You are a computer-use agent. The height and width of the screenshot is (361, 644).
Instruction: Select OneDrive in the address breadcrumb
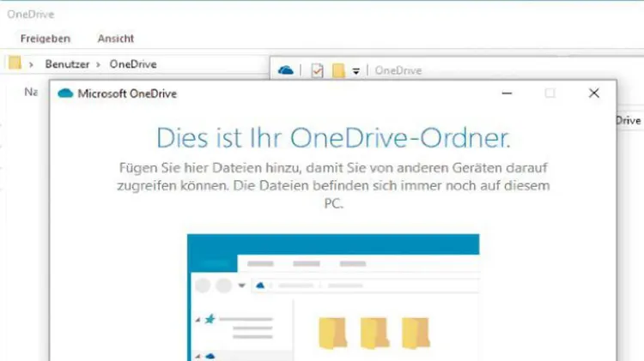(x=132, y=64)
